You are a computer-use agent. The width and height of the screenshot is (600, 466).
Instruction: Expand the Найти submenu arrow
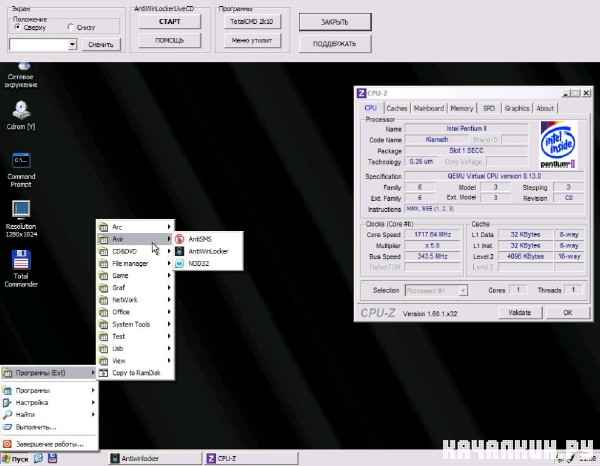coord(93,414)
